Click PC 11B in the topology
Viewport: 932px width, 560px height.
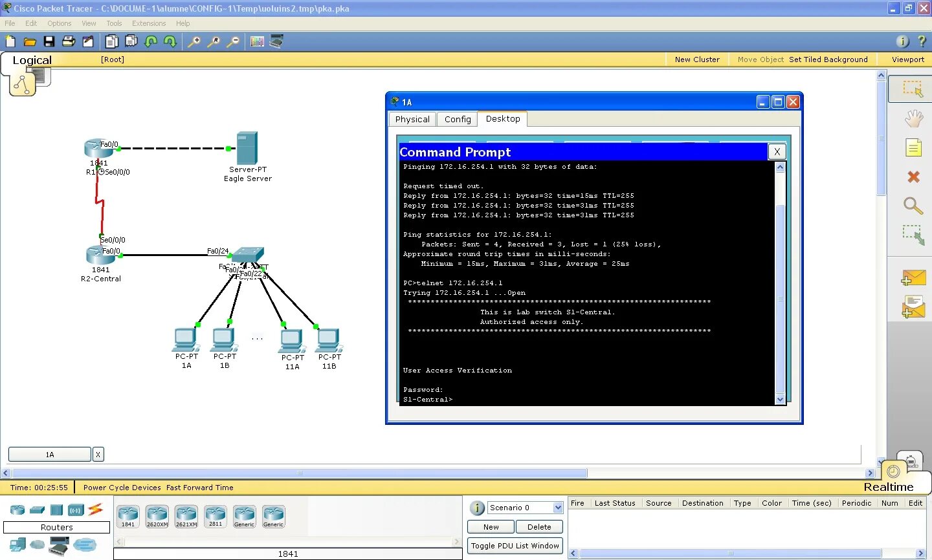pyautogui.click(x=329, y=341)
